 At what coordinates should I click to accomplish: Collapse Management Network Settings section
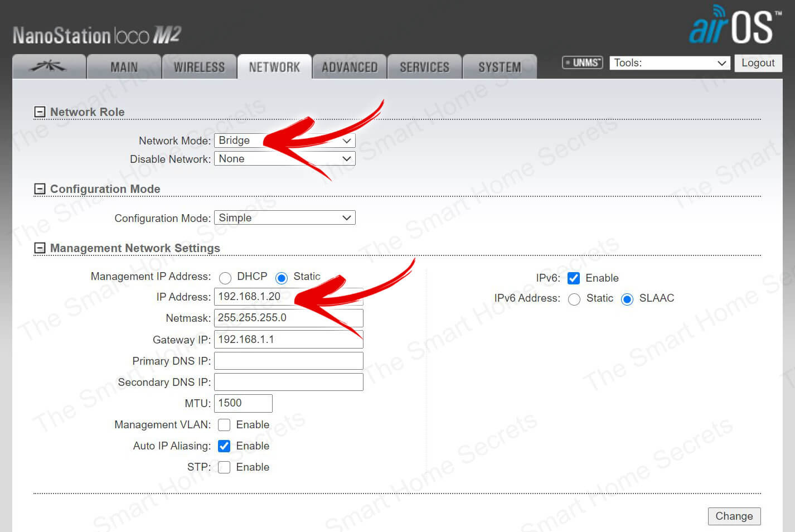coord(40,248)
